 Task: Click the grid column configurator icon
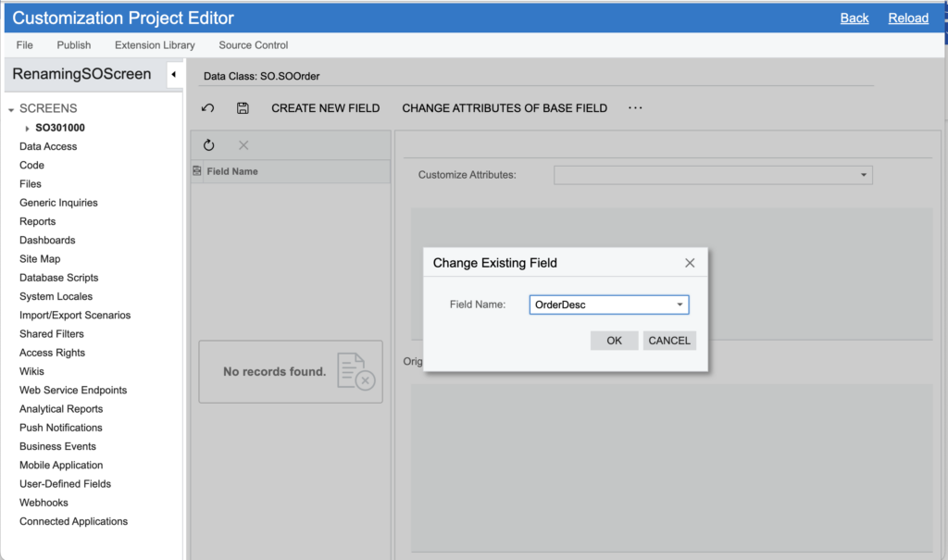coord(197,171)
